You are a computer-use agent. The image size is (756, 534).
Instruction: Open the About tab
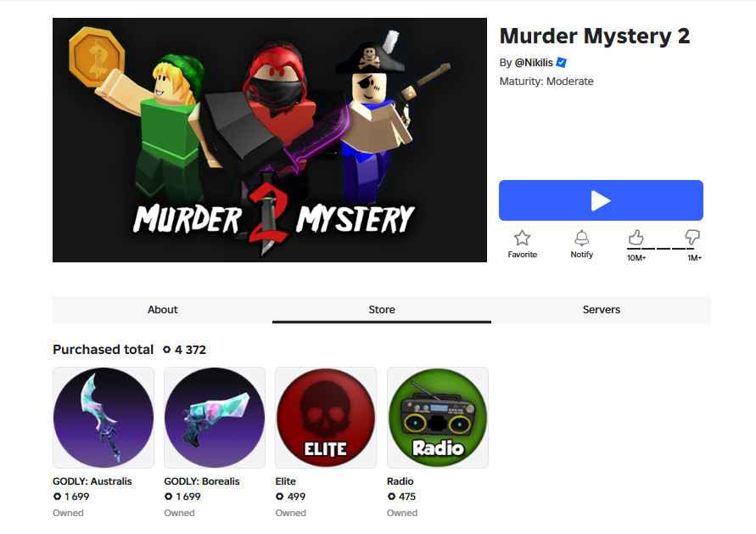162,310
